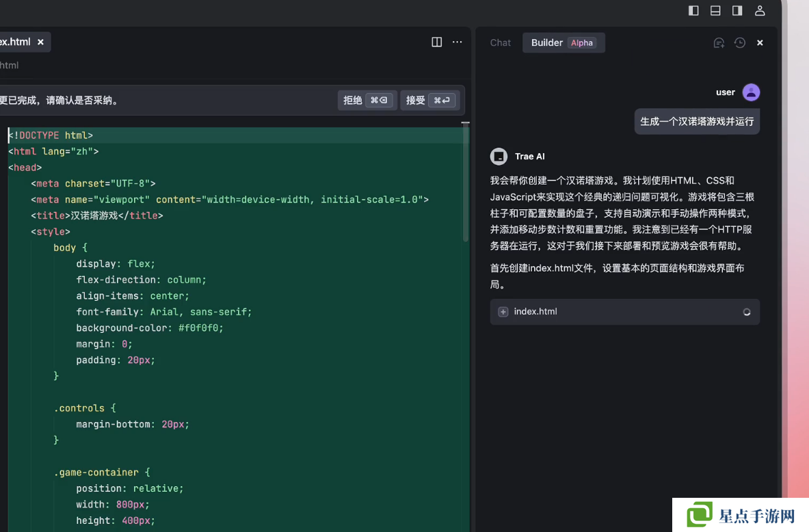The image size is (809, 532).
Task: Expand the index.html file card
Action: pyautogui.click(x=503, y=312)
